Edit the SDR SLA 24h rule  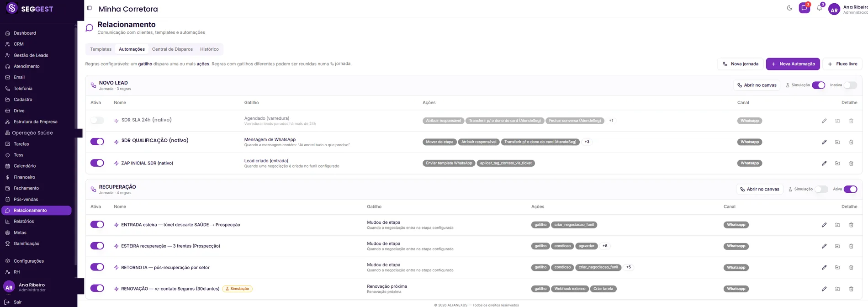(824, 121)
